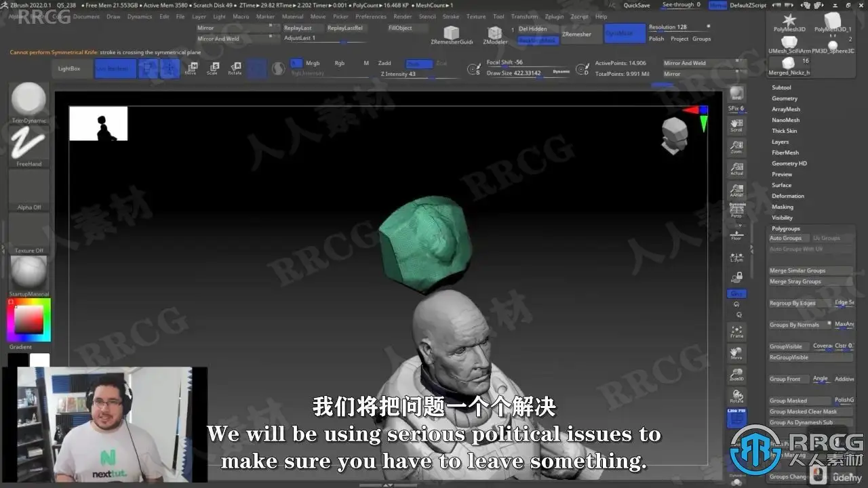Click the BPR render icon
The height and width of the screenshot is (488, 868).
736,94
